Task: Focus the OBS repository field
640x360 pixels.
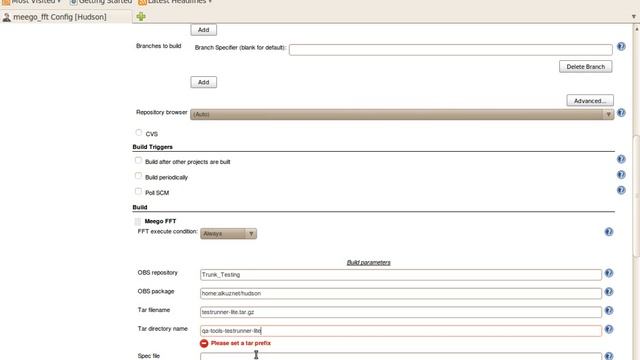Action: coord(401,275)
